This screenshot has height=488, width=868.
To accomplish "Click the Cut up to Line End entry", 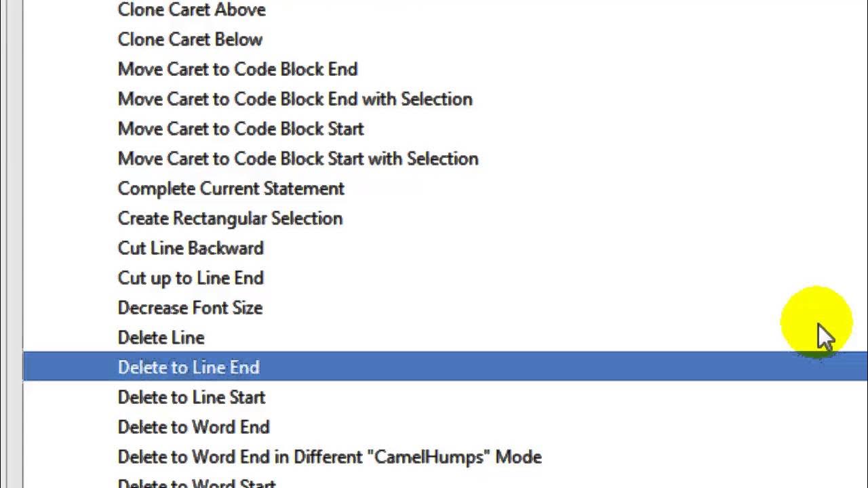I will click(x=191, y=278).
